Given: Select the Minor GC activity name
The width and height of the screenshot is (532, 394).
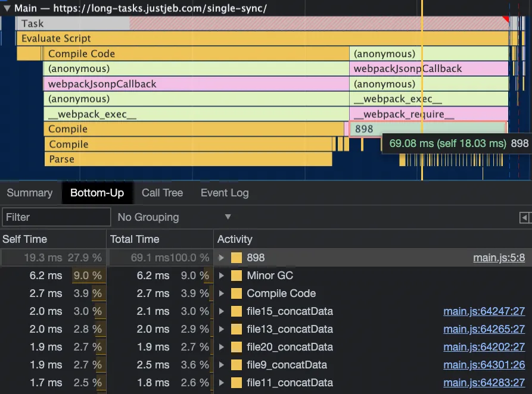Looking at the screenshot, I should [x=270, y=276].
